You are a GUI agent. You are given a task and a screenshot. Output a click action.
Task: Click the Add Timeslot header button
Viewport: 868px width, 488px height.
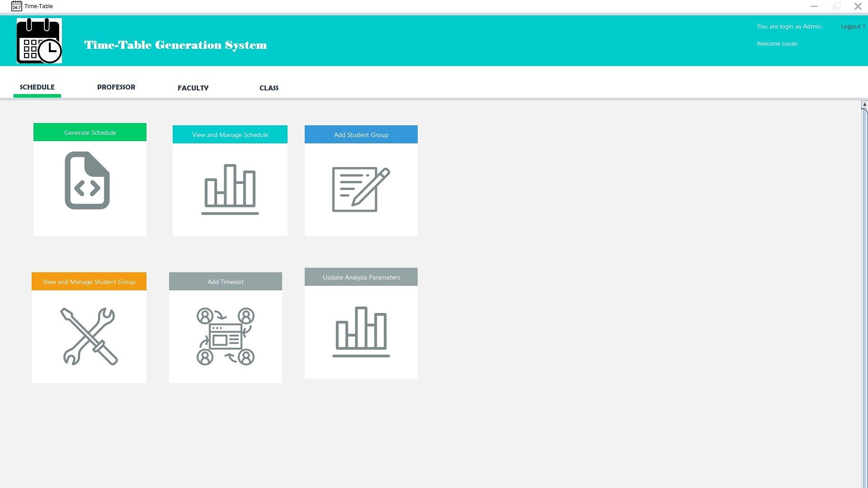(225, 282)
